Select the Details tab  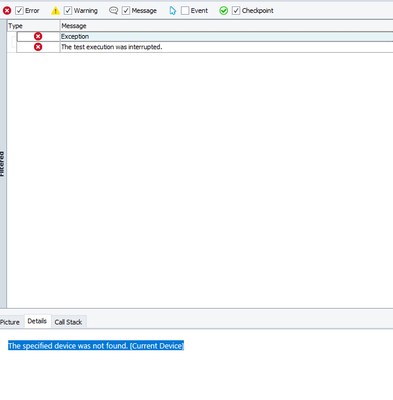click(x=37, y=321)
